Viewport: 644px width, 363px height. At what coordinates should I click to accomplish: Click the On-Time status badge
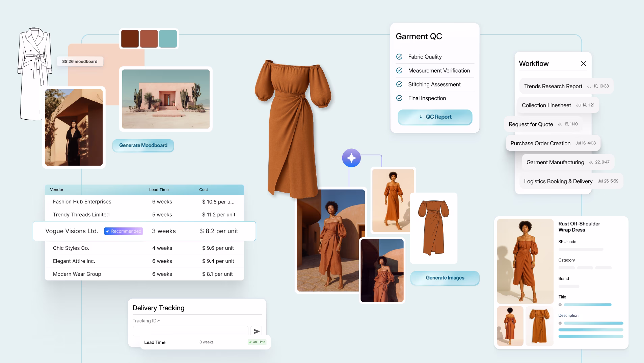click(x=257, y=342)
